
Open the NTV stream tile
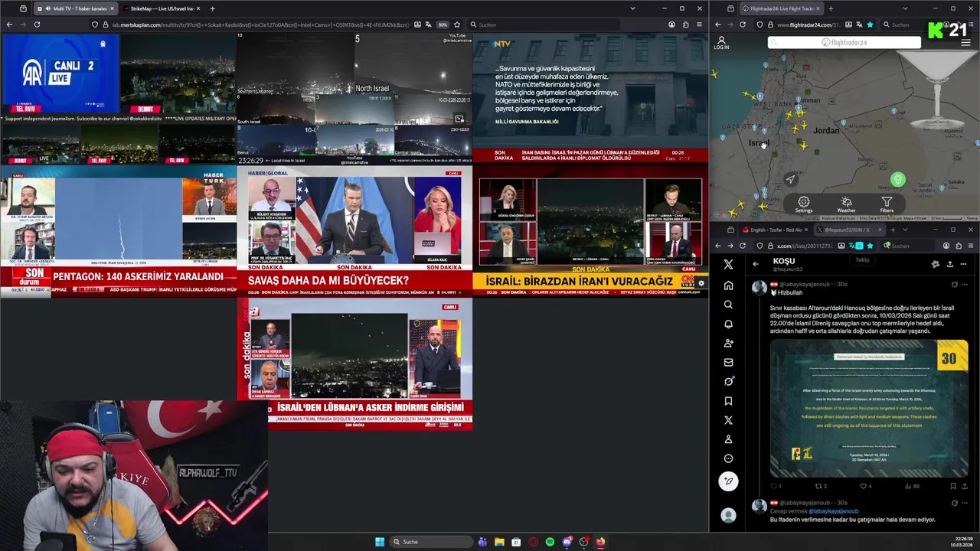coord(590,98)
